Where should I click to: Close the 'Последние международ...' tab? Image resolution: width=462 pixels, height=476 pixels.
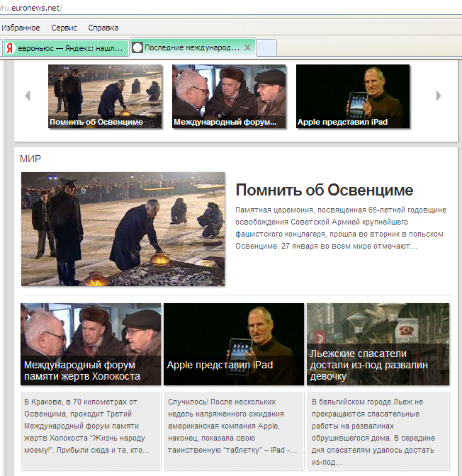pos(247,47)
